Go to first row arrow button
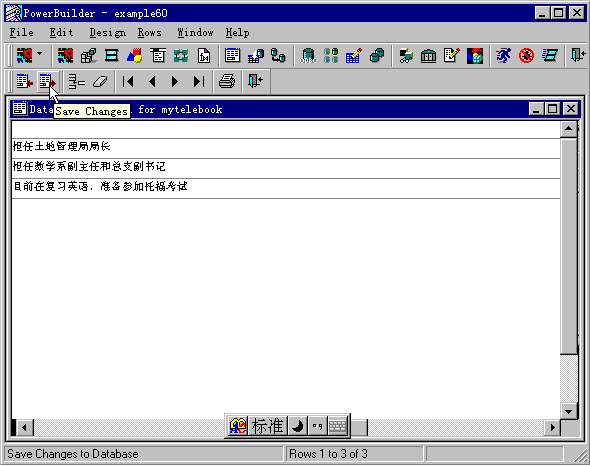This screenshot has width=590, height=466. [128, 81]
